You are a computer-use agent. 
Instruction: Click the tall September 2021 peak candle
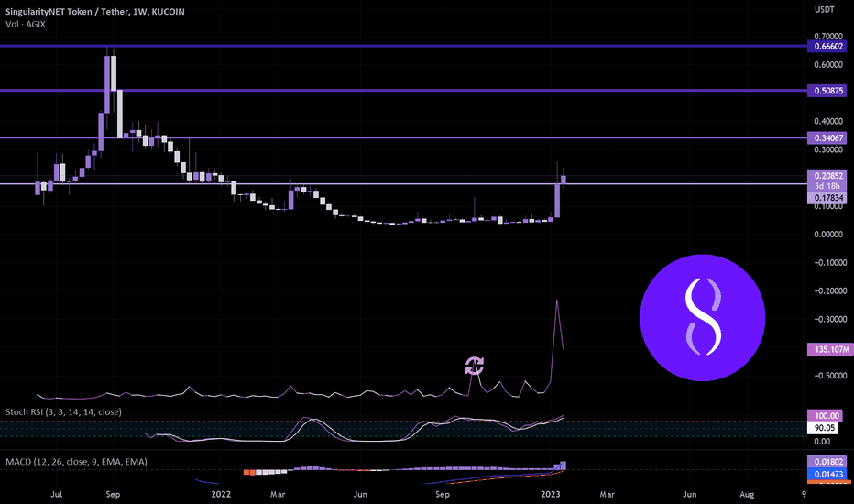click(107, 84)
